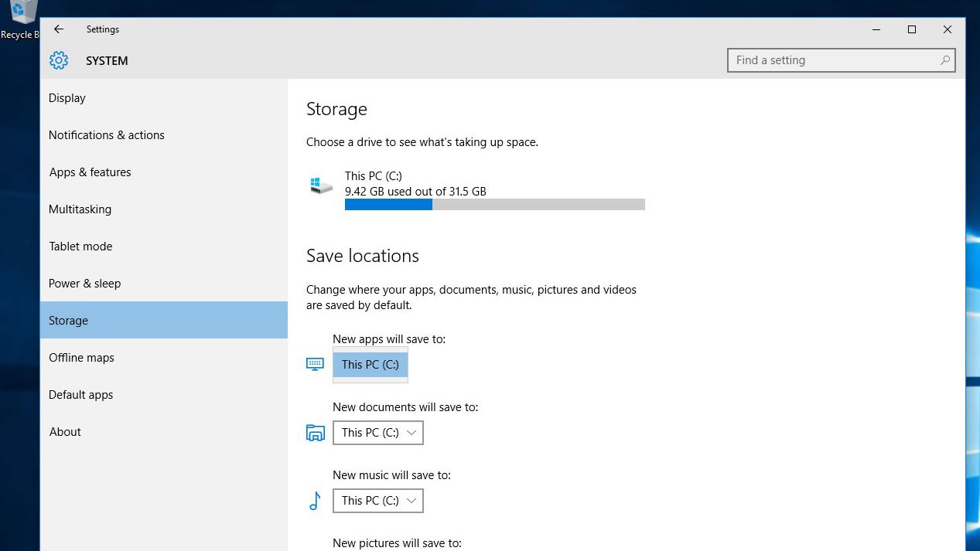Select Apps & features
980x551 pixels.
pos(164,172)
